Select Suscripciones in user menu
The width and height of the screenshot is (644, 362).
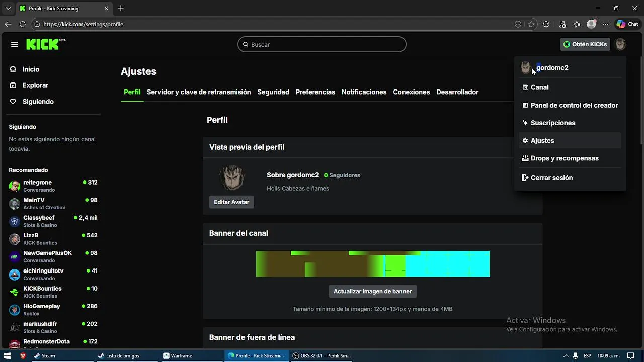570,123
